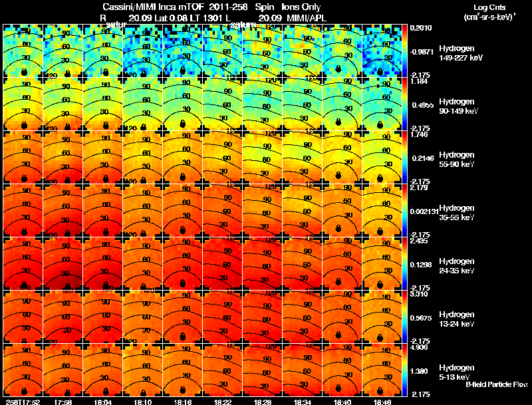Click the '258T17:52' time label
532x405 pixels.
(x=23, y=402)
